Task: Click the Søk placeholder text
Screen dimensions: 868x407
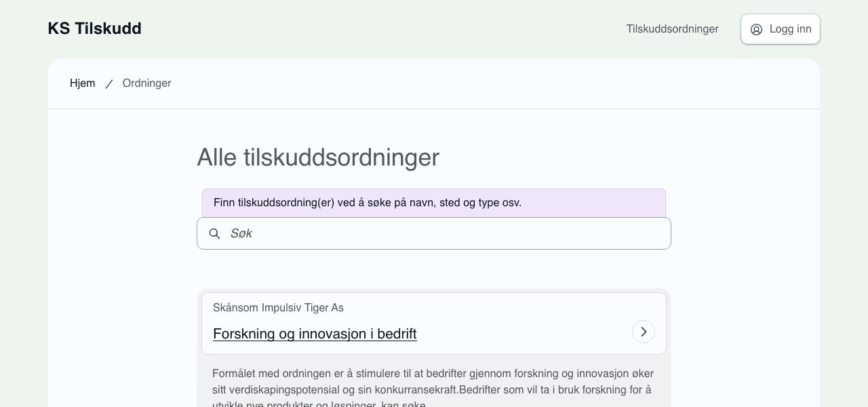Action: pos(241,233)
